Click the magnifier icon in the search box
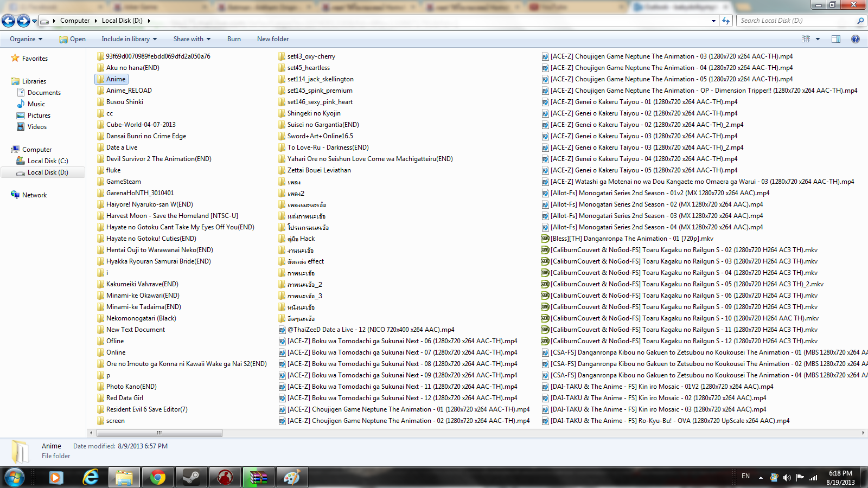Screen dimensions: 868x488 click(860, 21)
